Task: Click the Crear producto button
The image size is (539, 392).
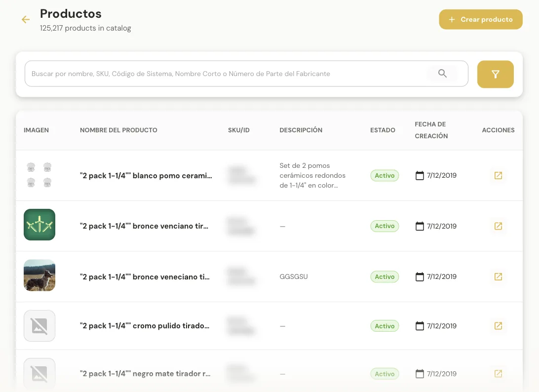Action: click(481, 20)
